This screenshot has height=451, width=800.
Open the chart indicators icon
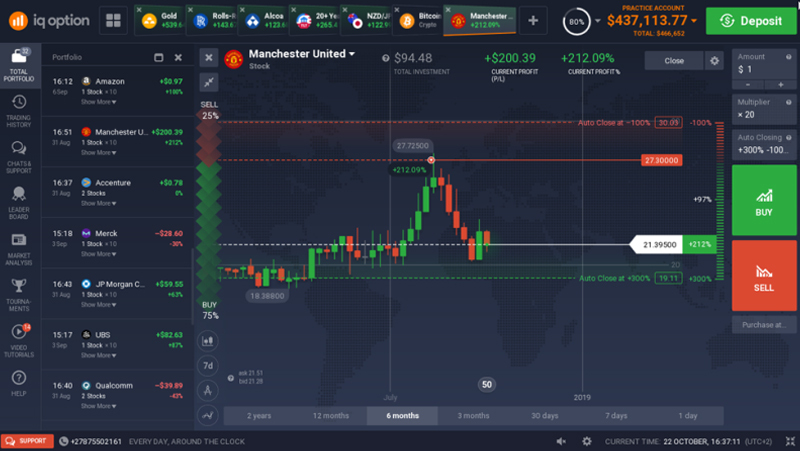(x=208, y=415)
